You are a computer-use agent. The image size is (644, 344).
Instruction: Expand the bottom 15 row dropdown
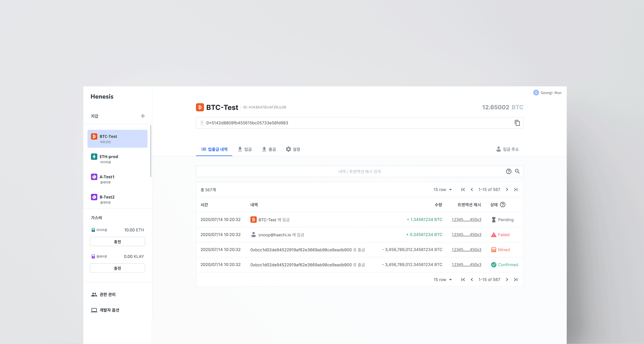(442, 280)
